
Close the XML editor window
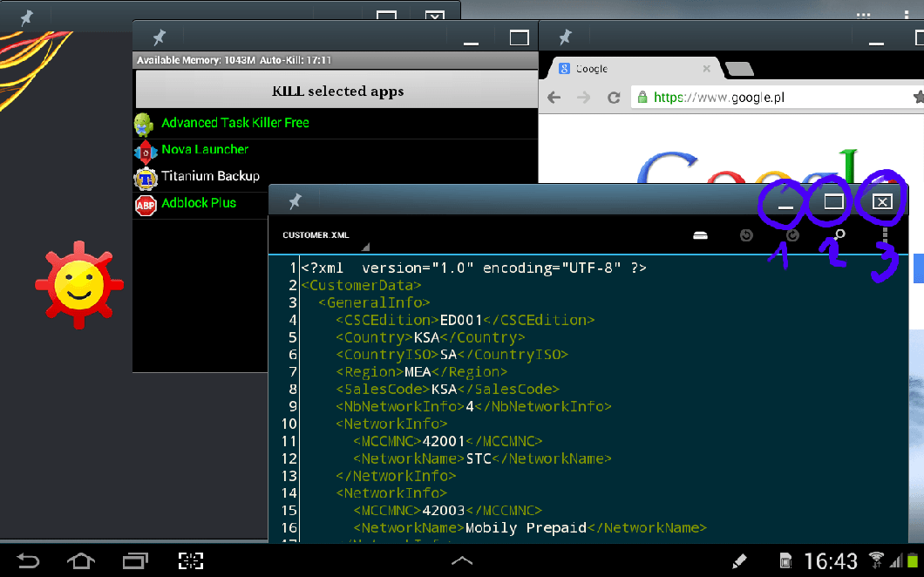[882, 201]
